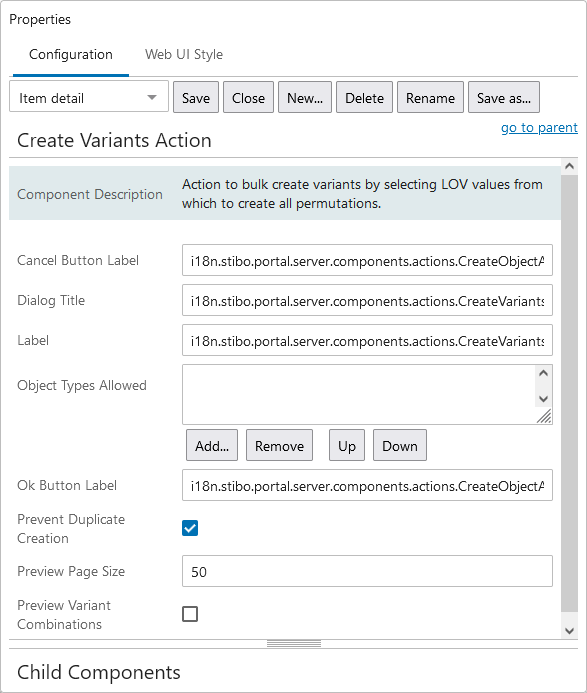The width and height of the screenshot is (587, 693).
Task: Open the Item detail dropdown
Action: [x=89, y=98]
